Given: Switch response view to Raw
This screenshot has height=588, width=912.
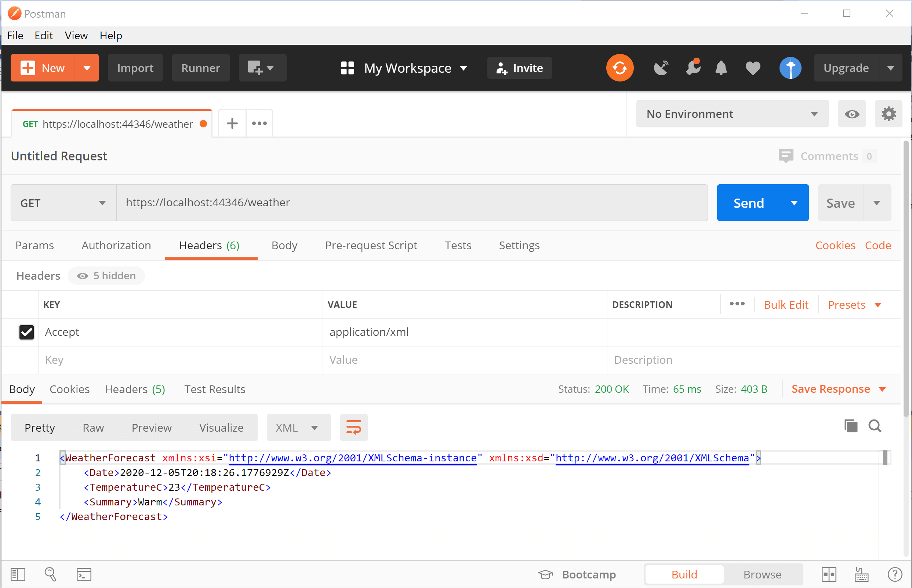Looking at the screenshot, I should [x=93, y=427].
